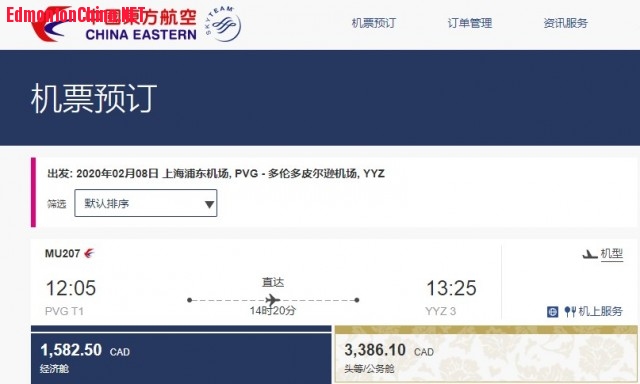Click the 机型 aircraft type link
The height and width of the screenshot is (384, 640).
tap(611, 254)
